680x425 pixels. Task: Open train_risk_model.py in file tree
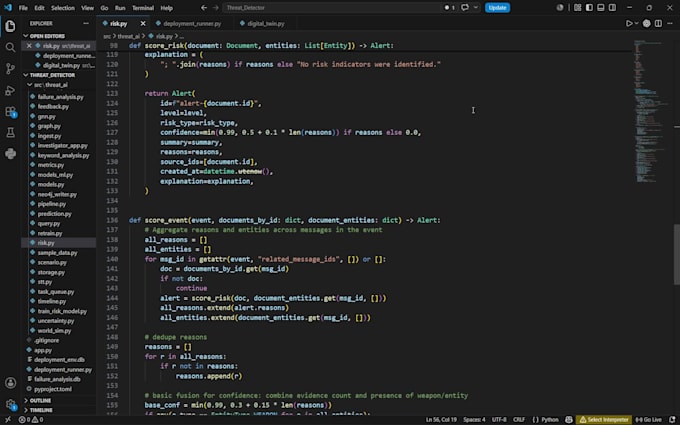click(x=62, y=311)
